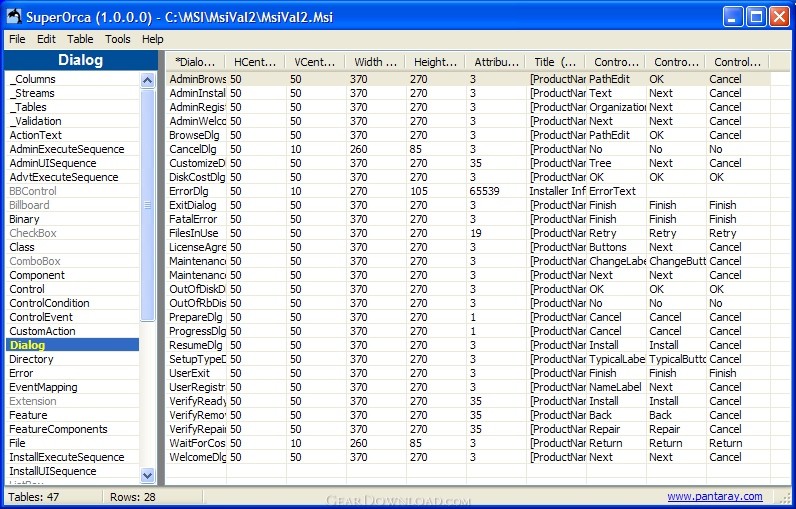Image resolution: width=796 pixels, height=509 pixels.
Task: Select the grayed BBControl table
Action: pyautogui.click(x=72, y=191)
